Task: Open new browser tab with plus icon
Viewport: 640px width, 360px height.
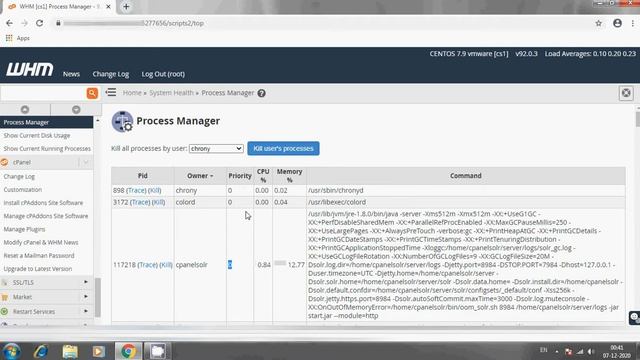Action: pyautogui.click(x=126, y=7)
